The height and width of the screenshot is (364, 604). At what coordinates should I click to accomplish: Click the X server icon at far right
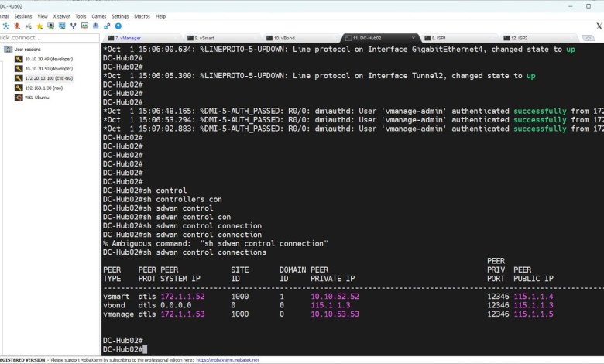pos(599,26)
